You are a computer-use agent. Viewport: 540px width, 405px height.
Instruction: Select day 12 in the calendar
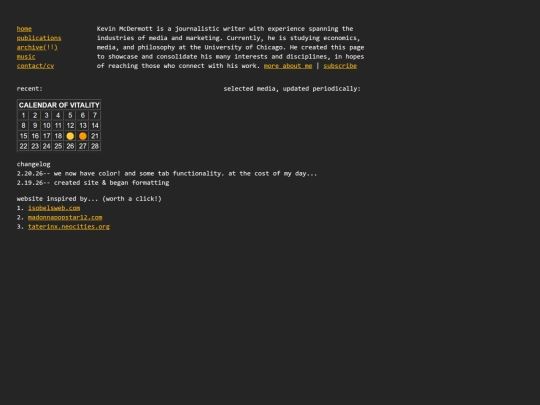click(x=70, y=126)
